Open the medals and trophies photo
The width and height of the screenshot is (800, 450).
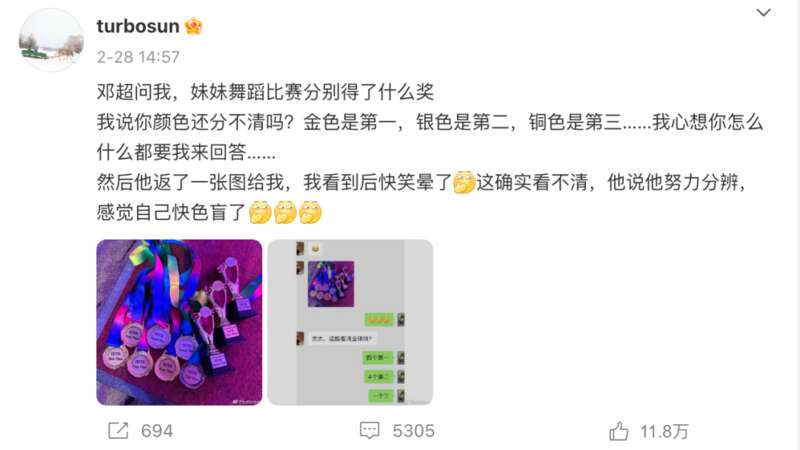point(179,322)
